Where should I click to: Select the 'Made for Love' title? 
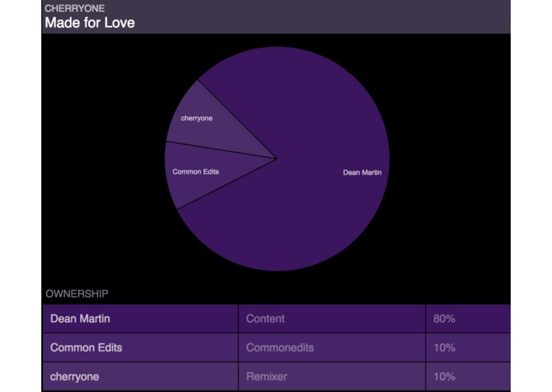(90, 23)
